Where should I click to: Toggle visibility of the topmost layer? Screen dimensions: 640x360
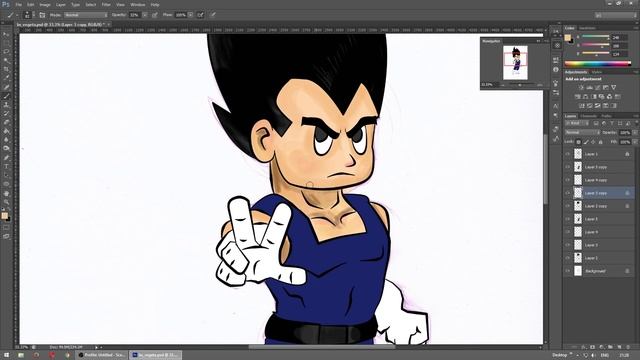coord(567,154)
